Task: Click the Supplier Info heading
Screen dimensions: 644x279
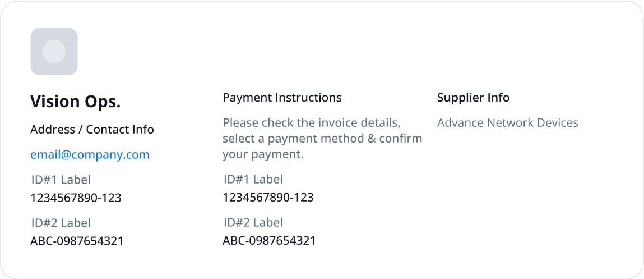Action: tap(473, 98)
